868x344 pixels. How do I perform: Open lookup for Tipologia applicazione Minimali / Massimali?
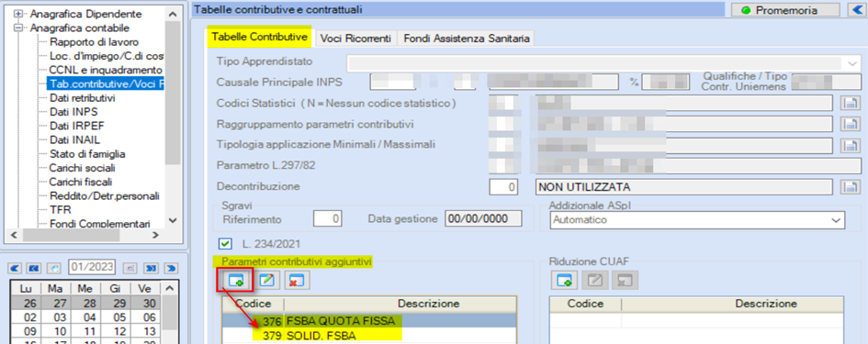point(850,145)
